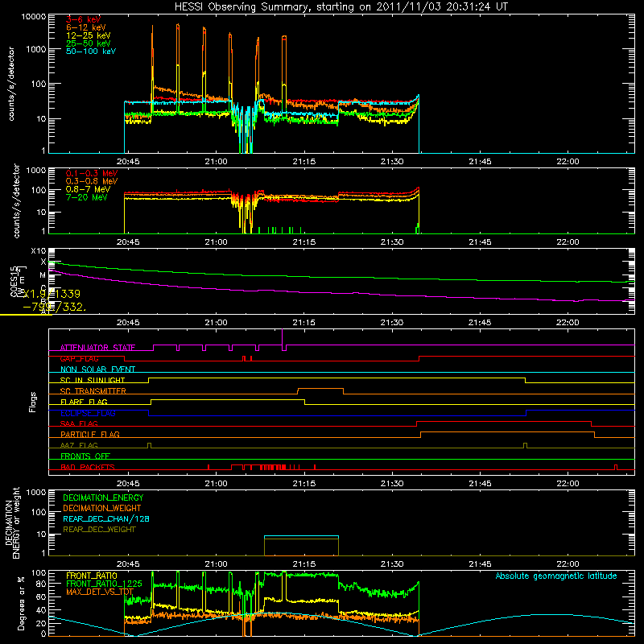Select the GOES15 axis title
644x644 pixels.
(14, 282)
